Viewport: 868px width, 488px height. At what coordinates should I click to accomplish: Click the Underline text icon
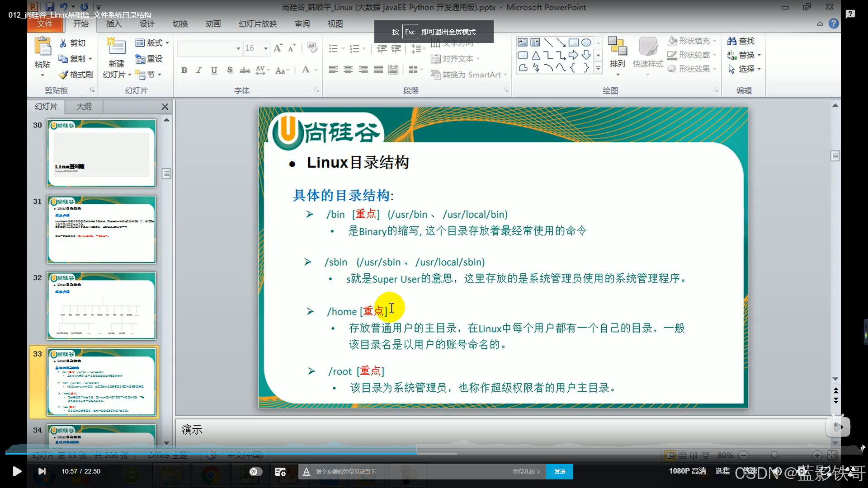214,70
